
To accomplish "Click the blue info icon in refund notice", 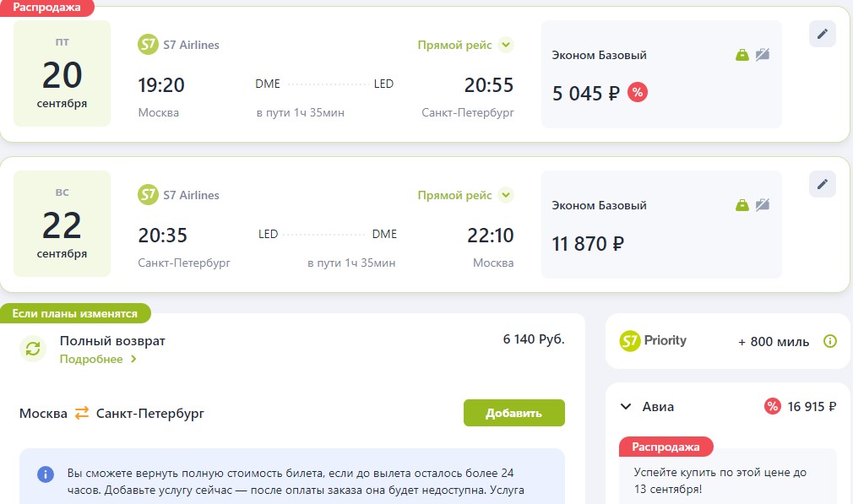I will [46, 474].
